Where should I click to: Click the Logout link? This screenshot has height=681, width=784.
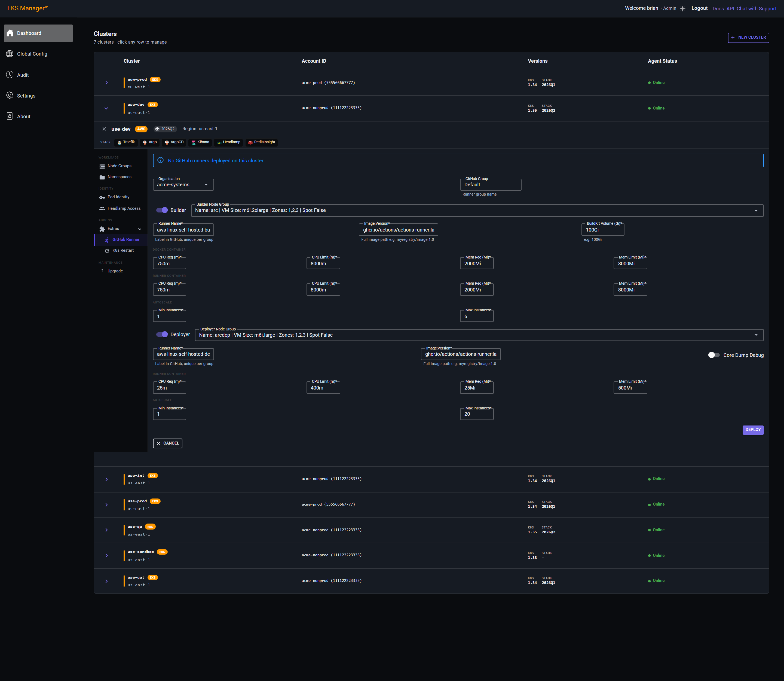tap(699, 8)
